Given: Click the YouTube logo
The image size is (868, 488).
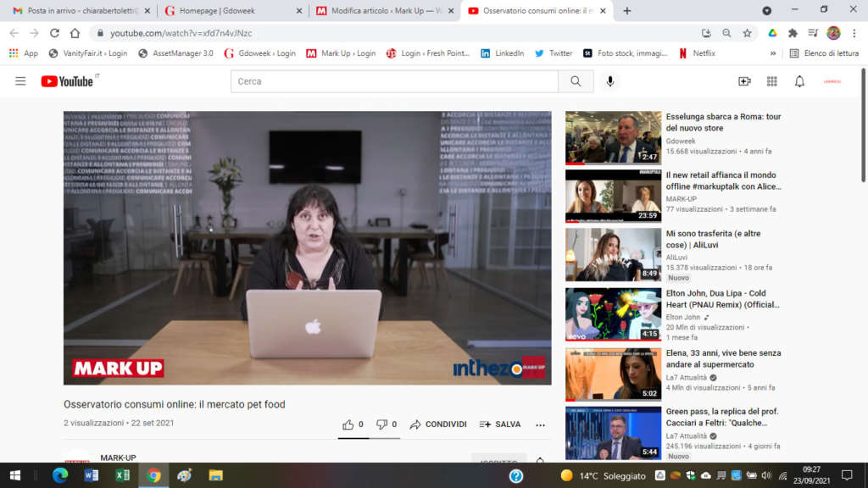Looking at the screenshot, I should 68,81.
